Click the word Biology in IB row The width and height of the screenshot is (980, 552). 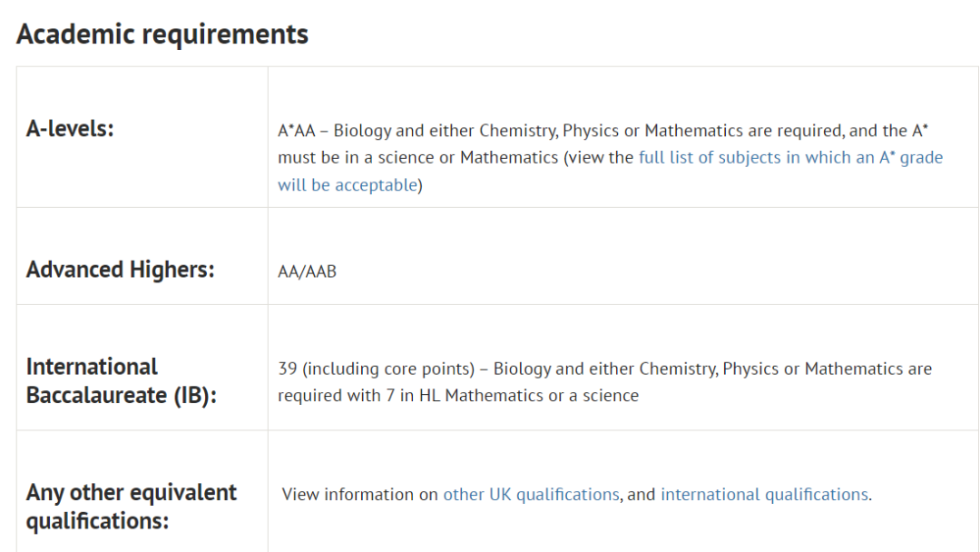[523, 369]
